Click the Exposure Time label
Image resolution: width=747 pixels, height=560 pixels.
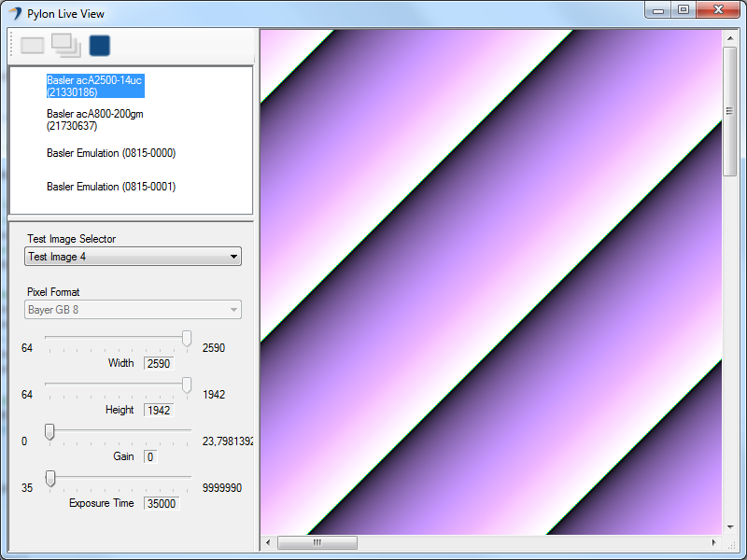pyautogui.click(x=102, y=503)
